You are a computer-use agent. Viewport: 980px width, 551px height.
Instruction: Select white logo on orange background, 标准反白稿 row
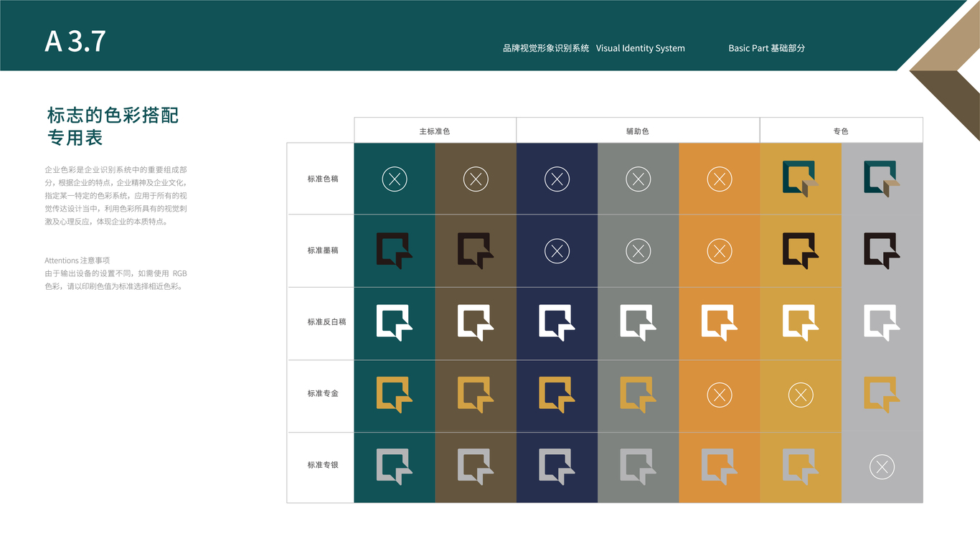pos(720,322)
